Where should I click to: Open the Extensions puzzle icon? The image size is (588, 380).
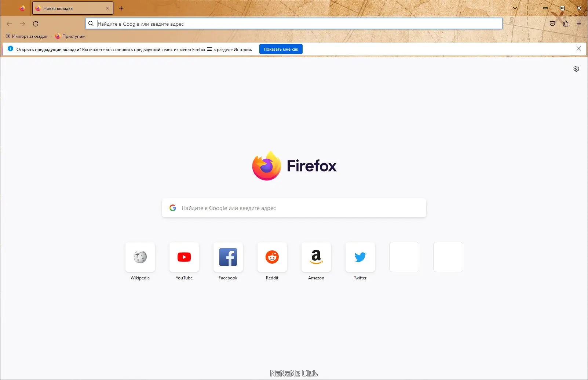[x=566, y=23]
